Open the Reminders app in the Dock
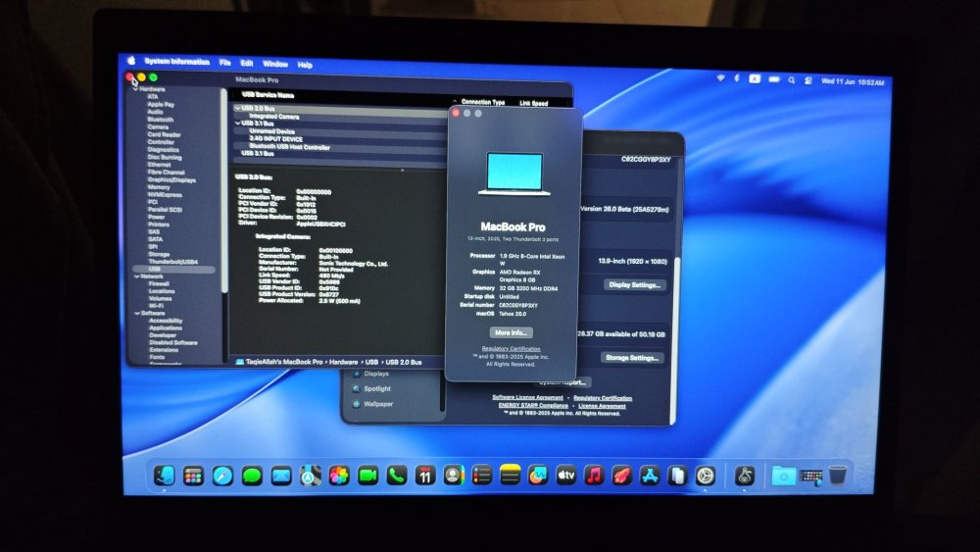 tap(482, 476)
